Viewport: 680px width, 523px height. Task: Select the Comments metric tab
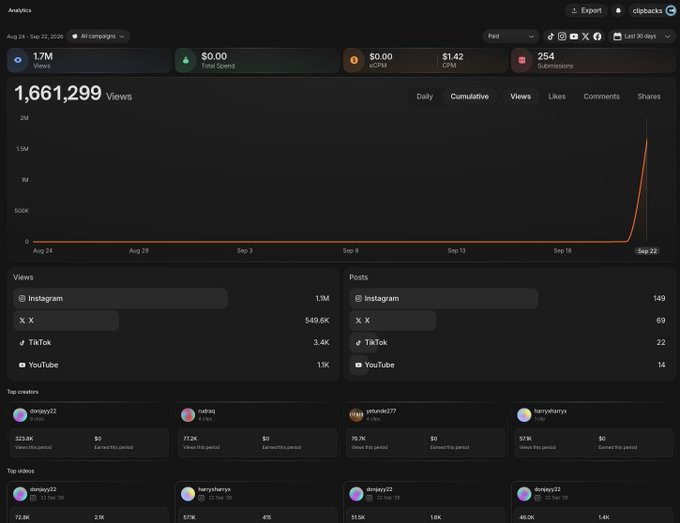coord(601,96)
